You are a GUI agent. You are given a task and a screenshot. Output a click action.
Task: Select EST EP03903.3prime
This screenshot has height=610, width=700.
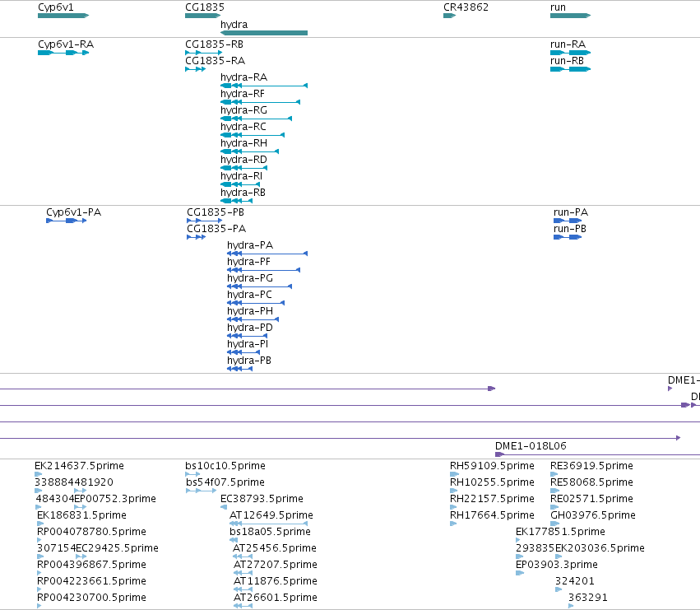coord(557,565)
